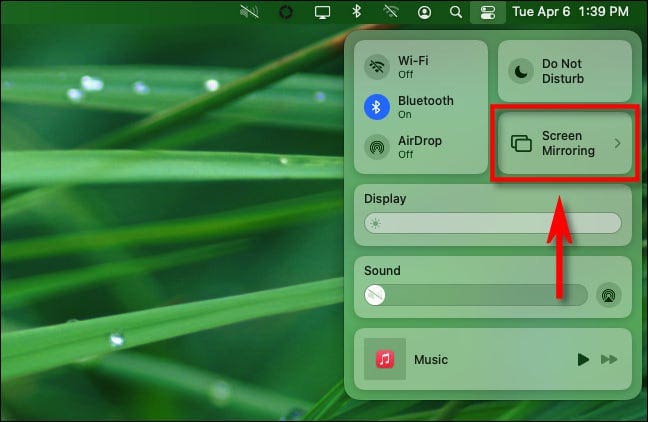
Task: Toggle the Wi-Fi icon in Control Center
Action: [376, 67]
